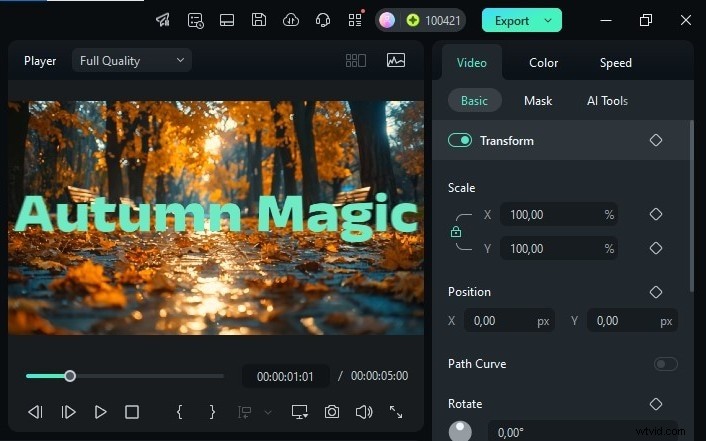Add keyframe for Scale Y
Image resolution: width=706 pixels, height=441 pixels.
656,248
